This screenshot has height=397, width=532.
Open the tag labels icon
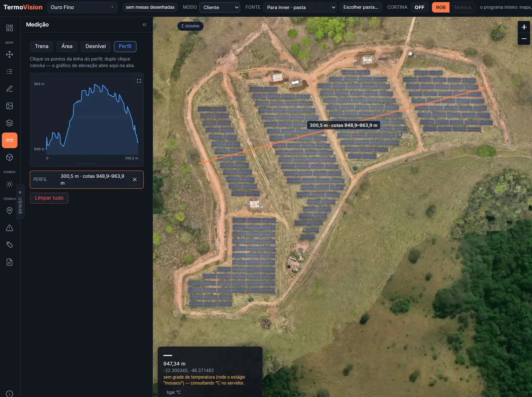(9, 245)
